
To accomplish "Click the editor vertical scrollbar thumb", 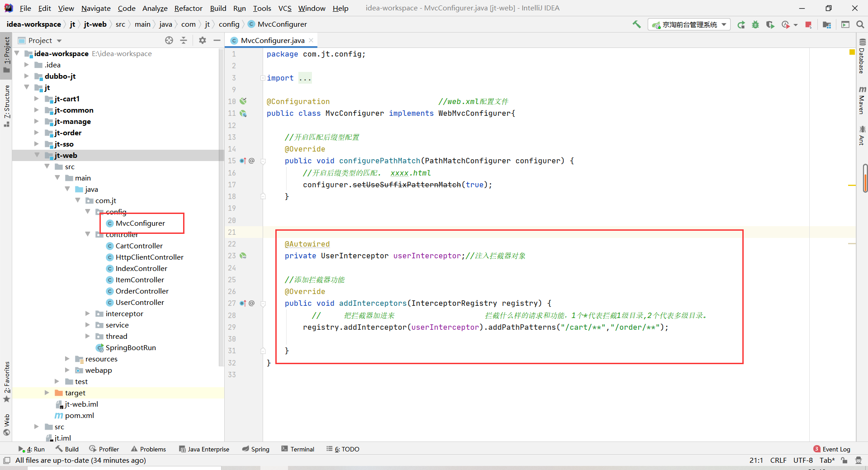I will 865,178.
